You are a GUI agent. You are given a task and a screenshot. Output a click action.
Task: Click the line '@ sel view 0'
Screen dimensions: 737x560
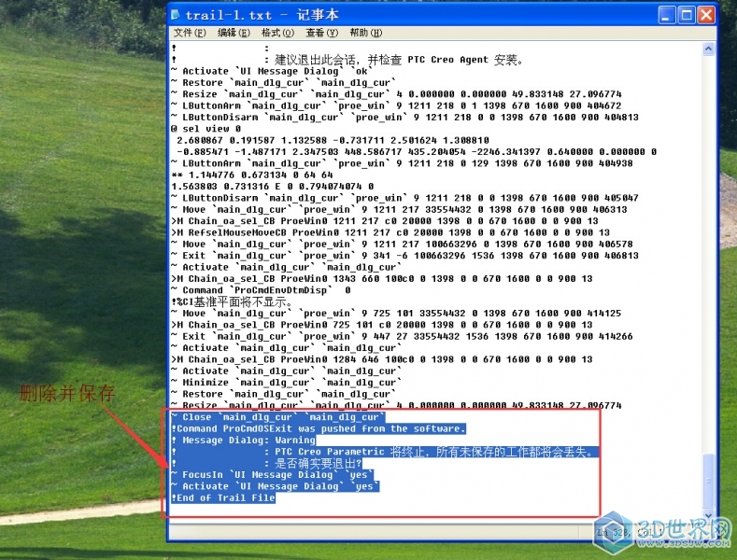[x=206, y=129]
